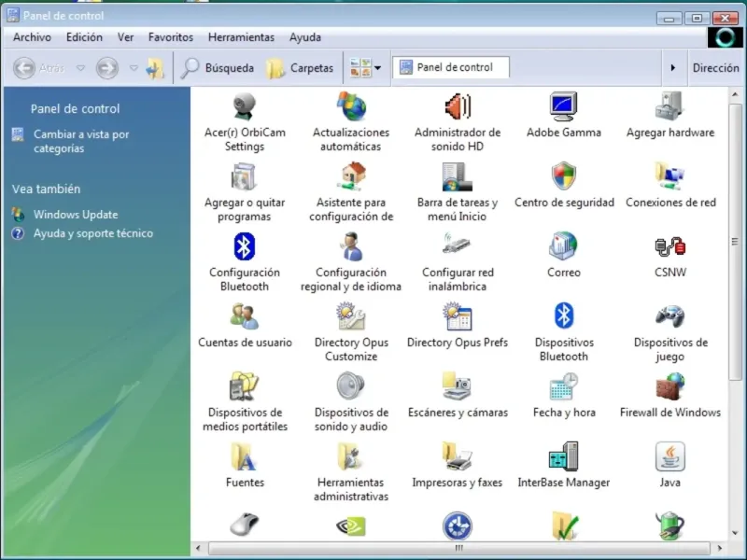747x560 pixels.
Task: Expand the Back button history dropdown
Action: pyautogui.click(x=80, y=68)
